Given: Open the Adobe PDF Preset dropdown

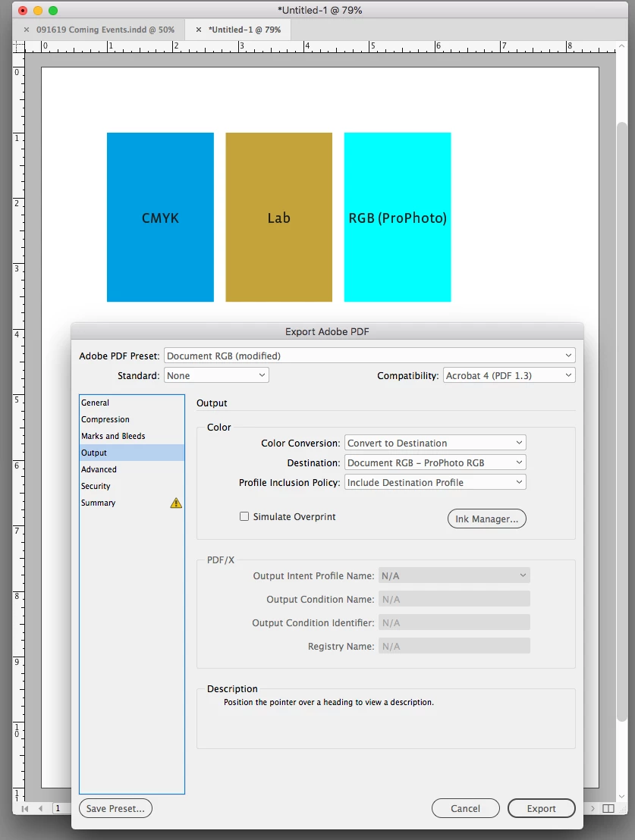Looking at the screenshot, I should pos(369,356).
